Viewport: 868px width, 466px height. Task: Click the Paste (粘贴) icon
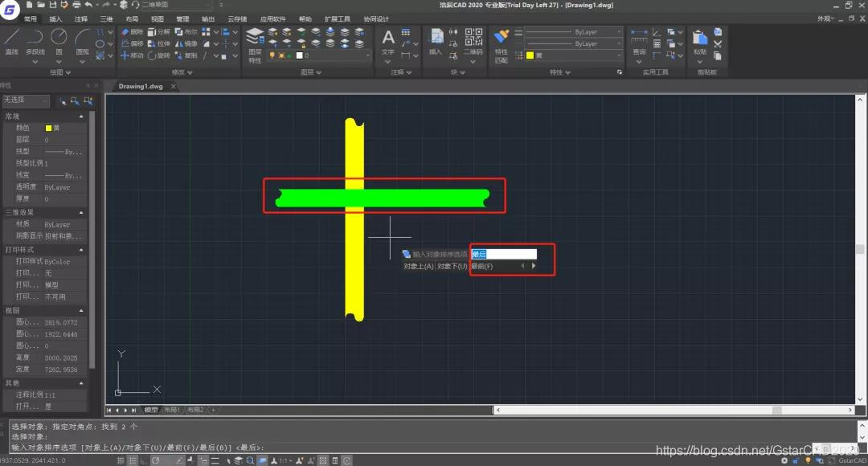tap(700, 42)
